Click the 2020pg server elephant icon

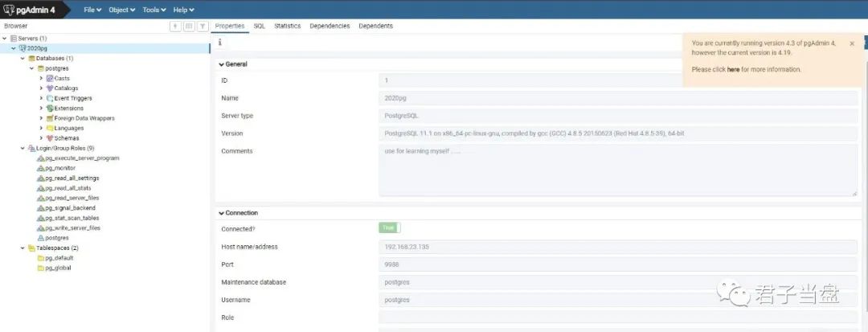tap(23, 49)
